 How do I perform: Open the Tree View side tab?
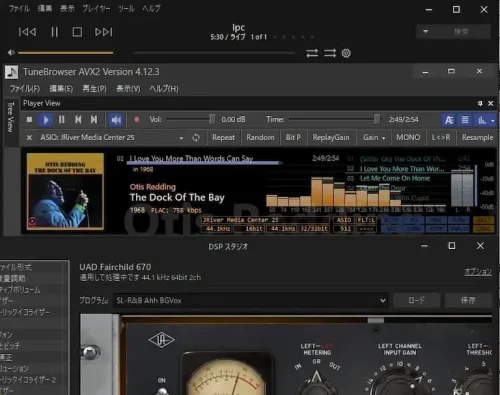11,117
